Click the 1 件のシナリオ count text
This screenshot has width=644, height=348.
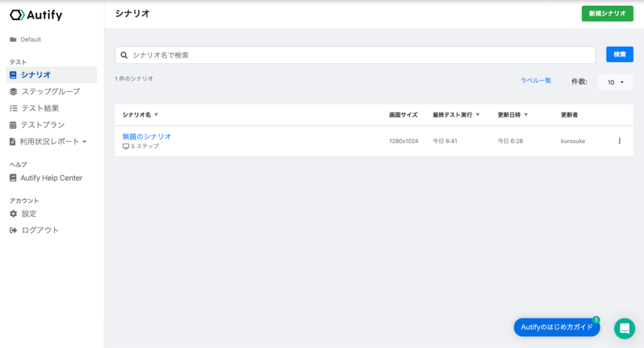pos(134,79)
